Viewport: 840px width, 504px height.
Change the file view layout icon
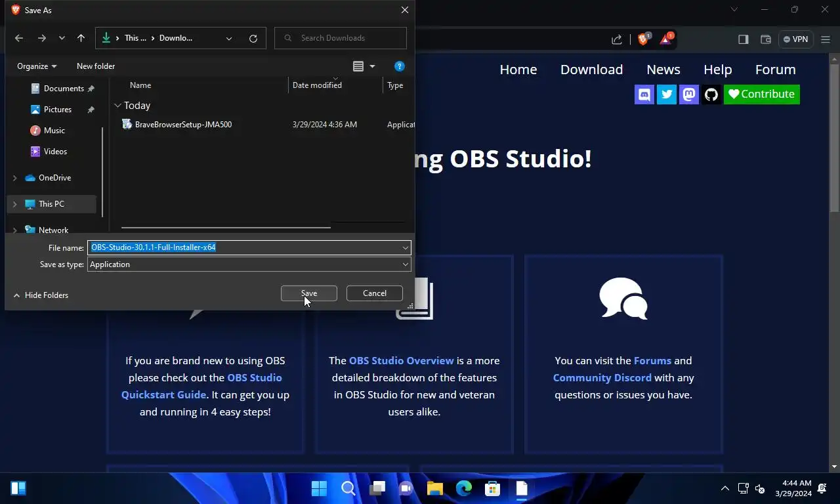click(x=358, y=66)
